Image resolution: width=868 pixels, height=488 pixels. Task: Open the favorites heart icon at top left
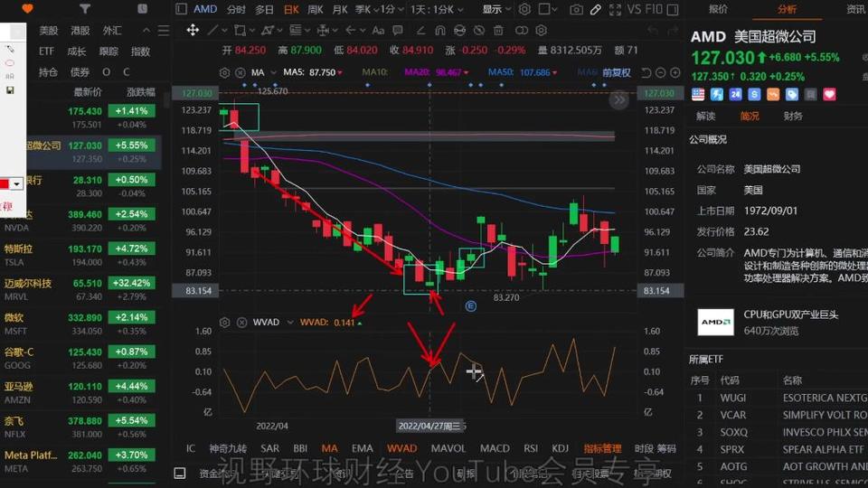(x=27, y=9)
